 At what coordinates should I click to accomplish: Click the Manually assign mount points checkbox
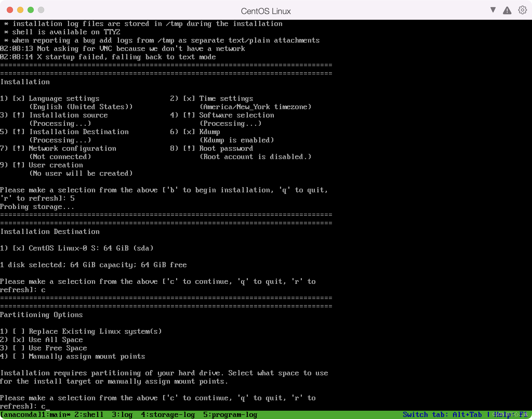tap(19, 356)
